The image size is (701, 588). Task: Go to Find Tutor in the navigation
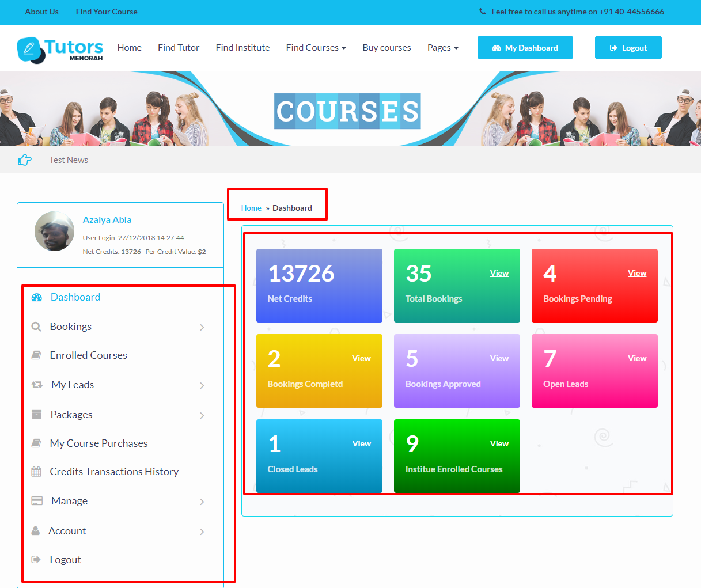179,48
